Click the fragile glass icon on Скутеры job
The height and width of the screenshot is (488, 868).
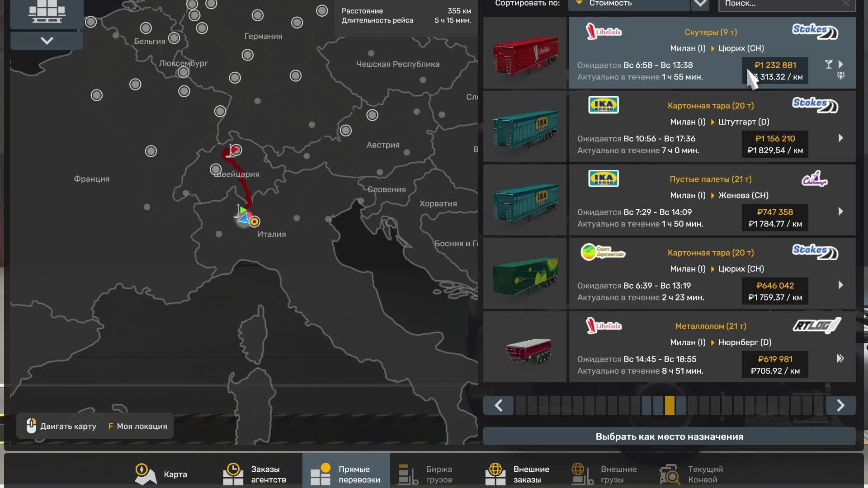(x=828, y=65)
